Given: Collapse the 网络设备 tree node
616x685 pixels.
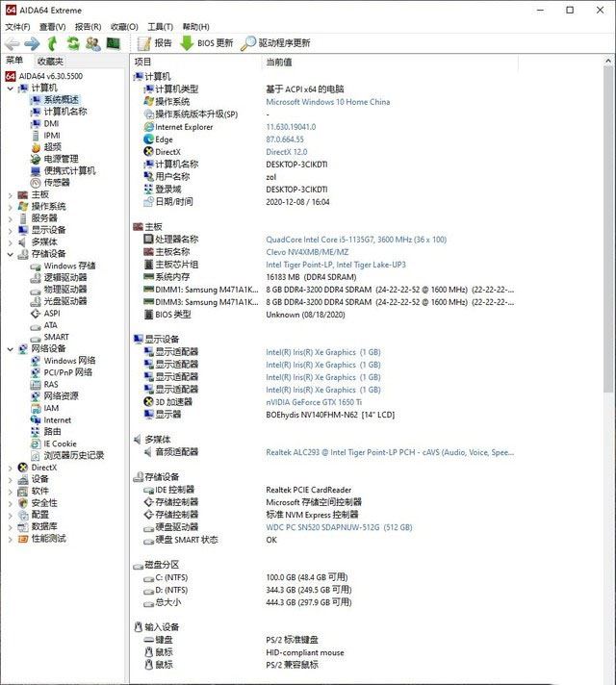Looking at the screenshot, I should pos(10,348).
